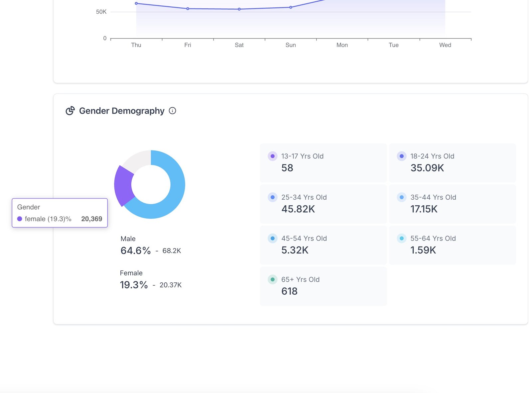The width and height of the screenshot is (532, 393).
Task: Open the Gender Demography info tooltip icon
Action: (172, 111)
